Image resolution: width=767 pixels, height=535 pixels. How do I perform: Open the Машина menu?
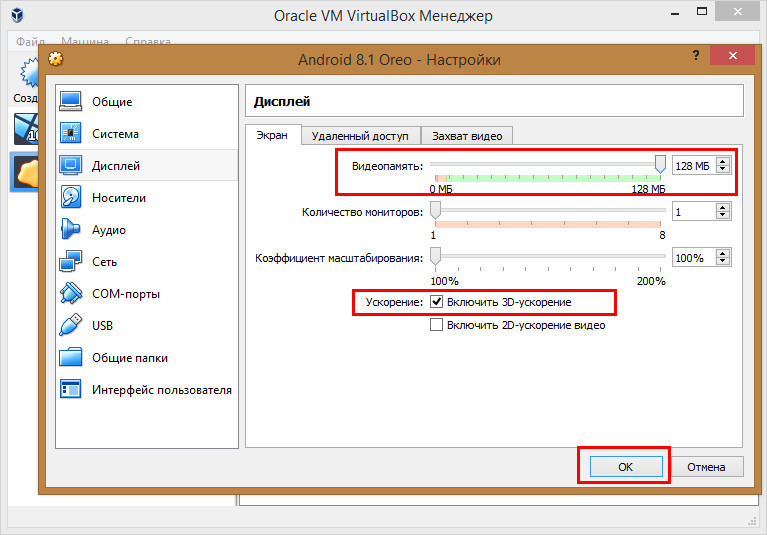click(85, 42)
